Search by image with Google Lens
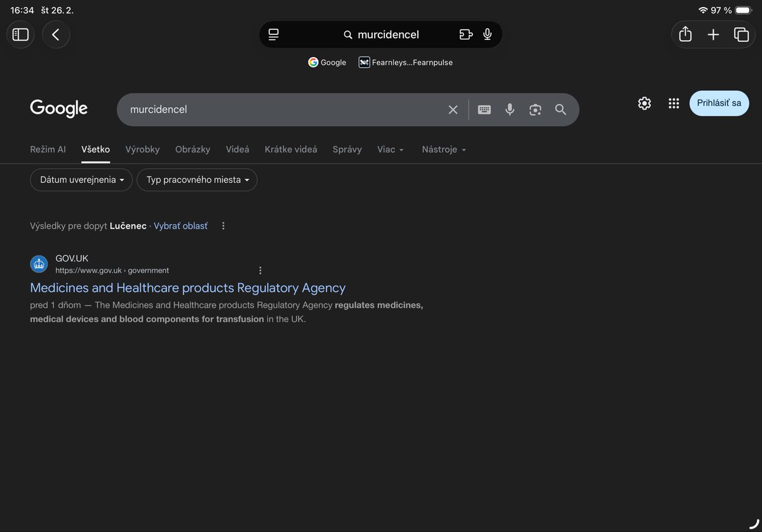 [535, 109]
